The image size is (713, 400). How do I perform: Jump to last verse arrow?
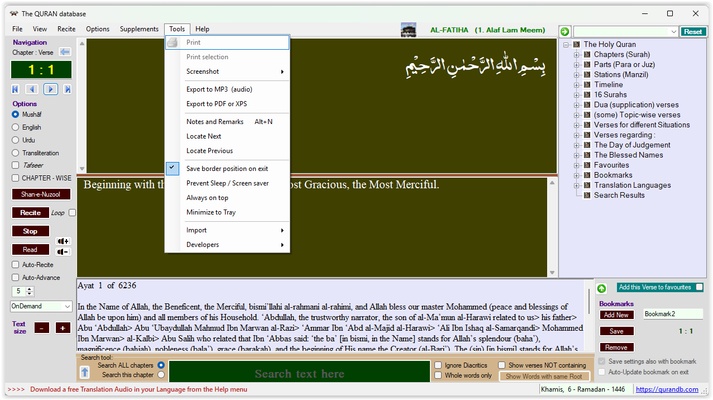[67, 89]
